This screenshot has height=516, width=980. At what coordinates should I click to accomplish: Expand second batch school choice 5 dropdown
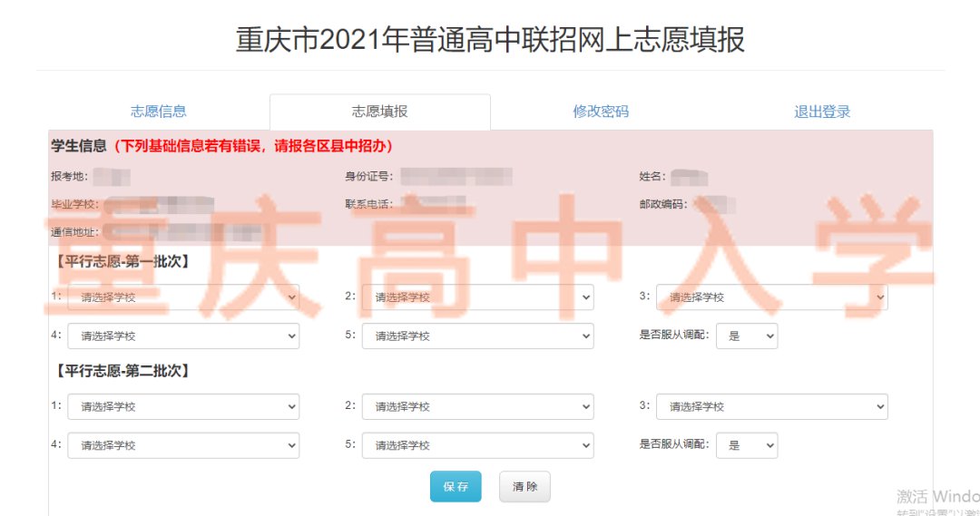[477, 445]
